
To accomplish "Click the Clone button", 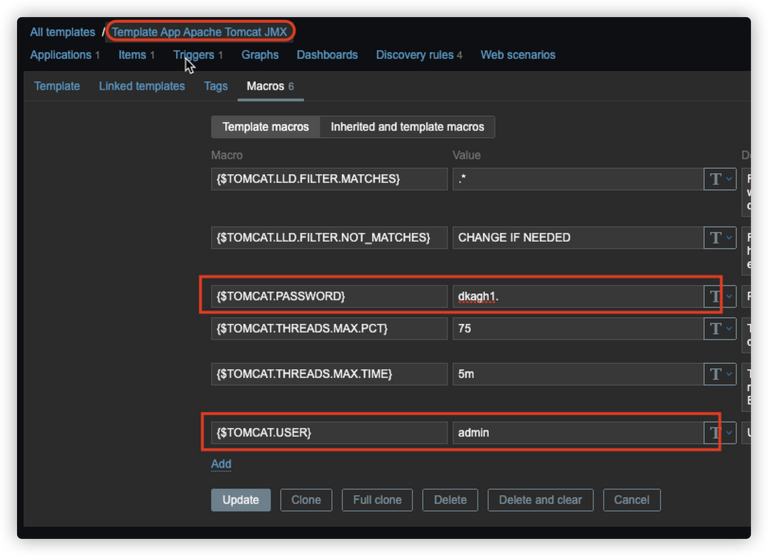I will [306, 500].
